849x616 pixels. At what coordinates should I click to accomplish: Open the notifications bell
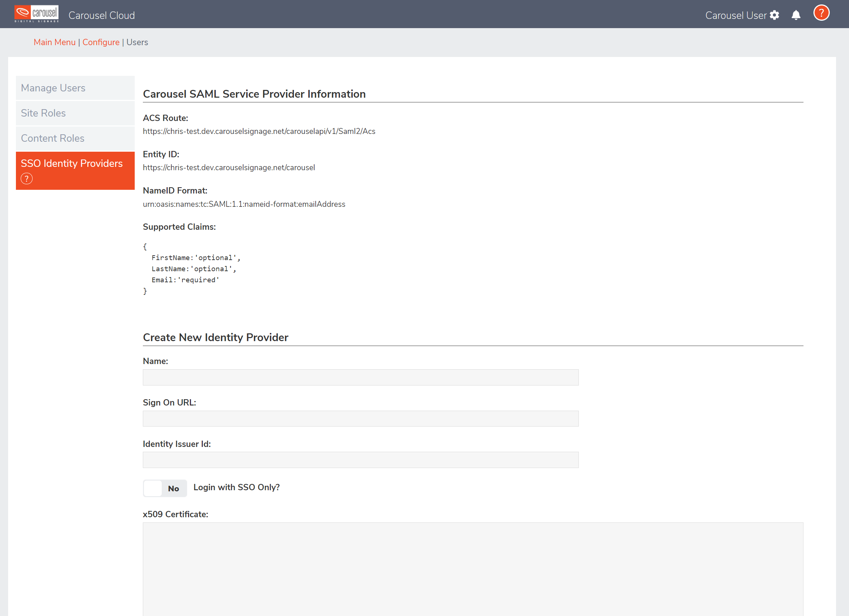[x=796, y=15]
